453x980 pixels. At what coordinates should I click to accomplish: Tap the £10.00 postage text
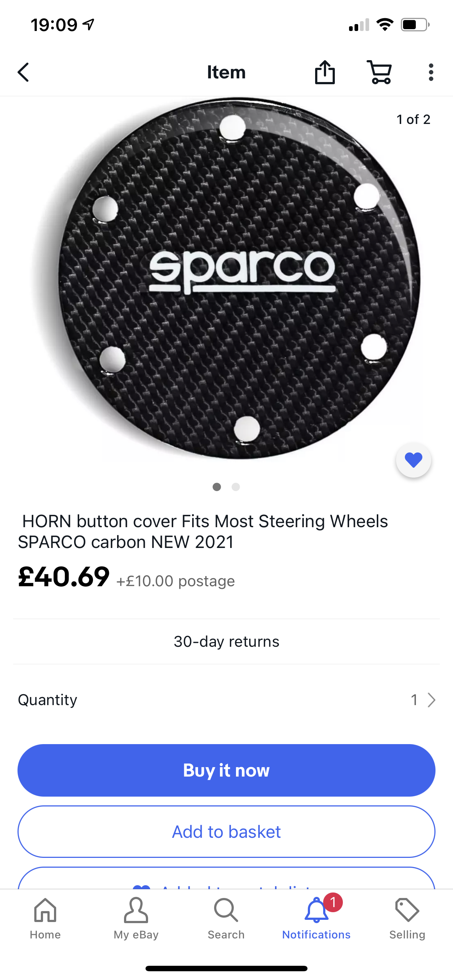point(176,581)
